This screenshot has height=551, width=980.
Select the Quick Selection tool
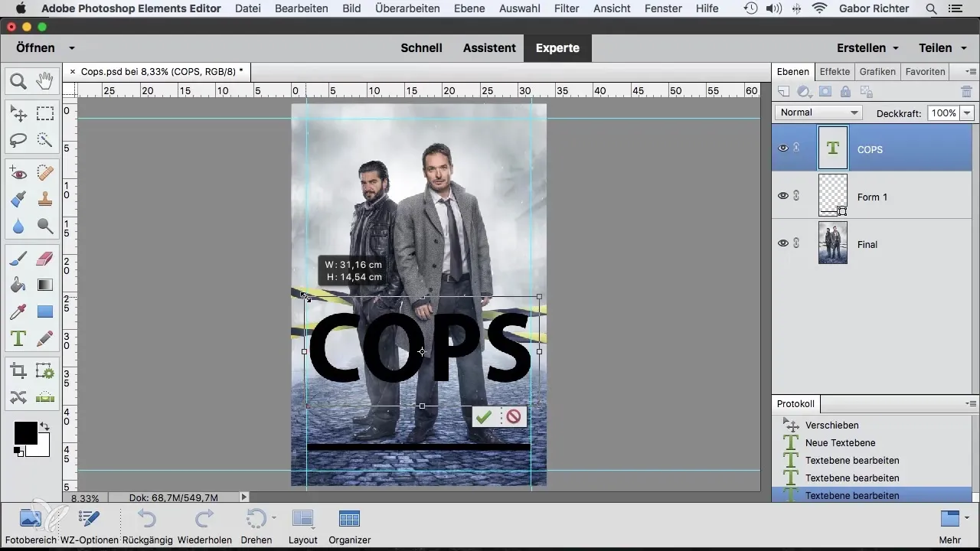click(x=45, y=140)
